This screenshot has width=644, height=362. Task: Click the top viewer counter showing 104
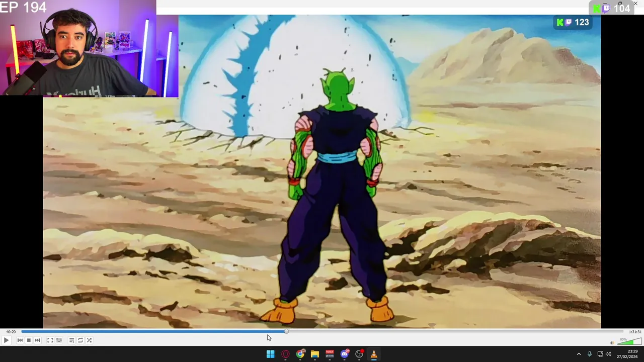612,8
